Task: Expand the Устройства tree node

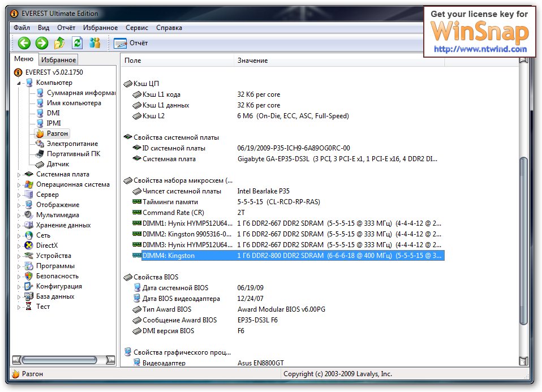Action: click(19, 256)
